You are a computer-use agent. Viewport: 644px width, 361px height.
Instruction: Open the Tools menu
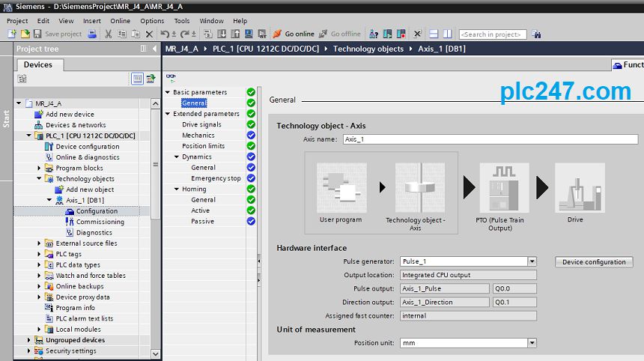tap(181, 20)
